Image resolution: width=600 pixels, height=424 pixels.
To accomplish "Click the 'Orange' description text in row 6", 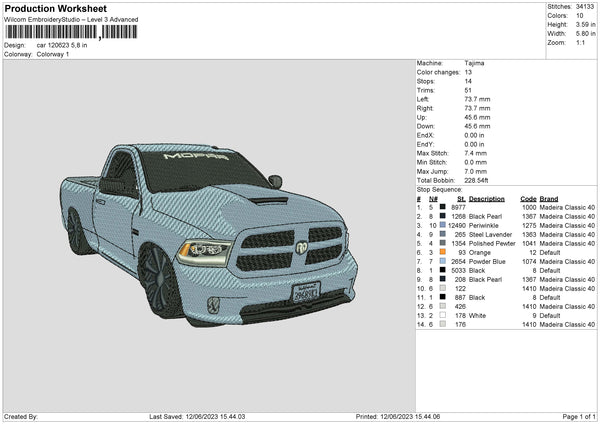I will click(480, 253).
